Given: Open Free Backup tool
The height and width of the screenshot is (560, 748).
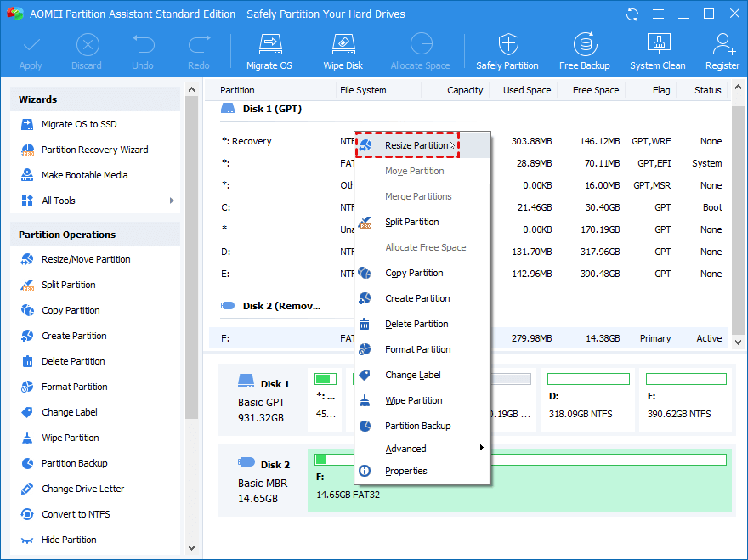Looking at the screenshot, I should (x=584, y=51).
